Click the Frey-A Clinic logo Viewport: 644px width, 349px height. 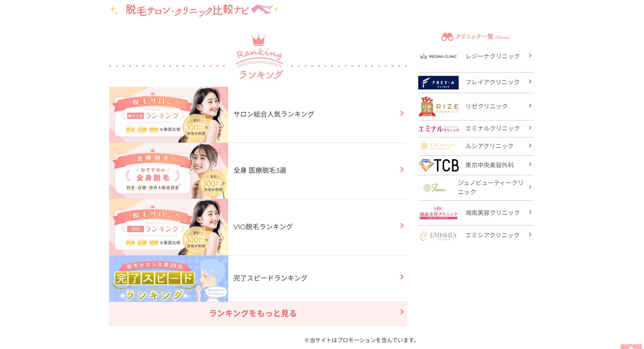click(438, 83)
